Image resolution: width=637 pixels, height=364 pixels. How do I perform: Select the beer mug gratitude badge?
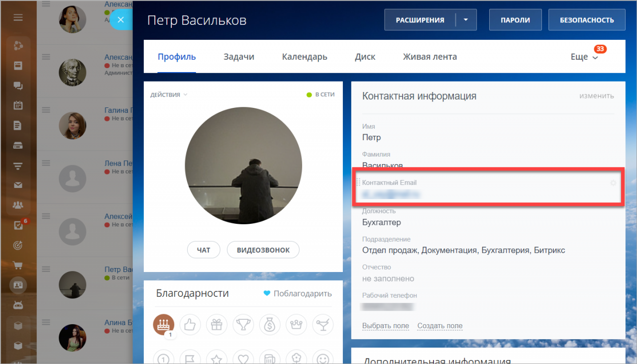(270, 358)
